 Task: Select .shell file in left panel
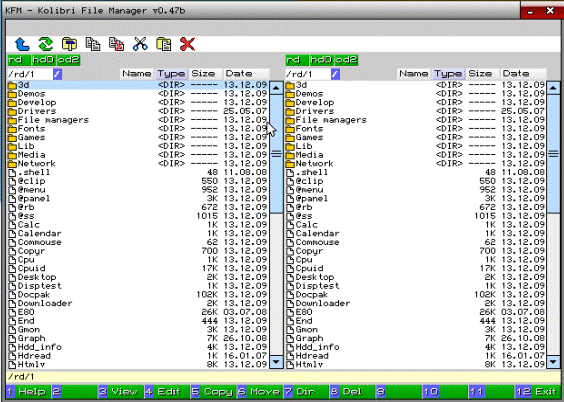(x=138, y=172)
